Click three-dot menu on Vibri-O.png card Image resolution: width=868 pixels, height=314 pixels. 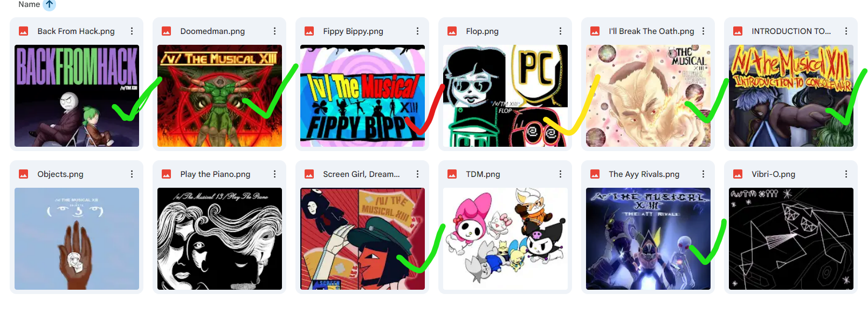click(846, 174)
